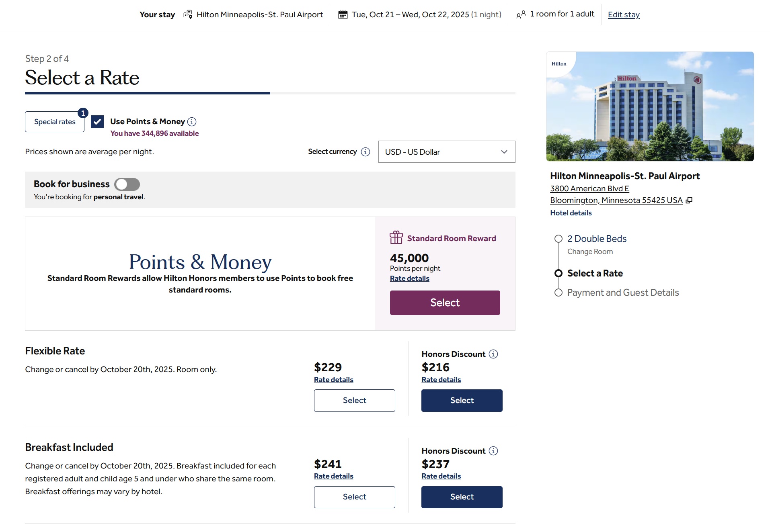The width and height of the screenshot is (770, 532).
Task: Click the guests icon beside 1 room
Action: [x=521, y=14]
